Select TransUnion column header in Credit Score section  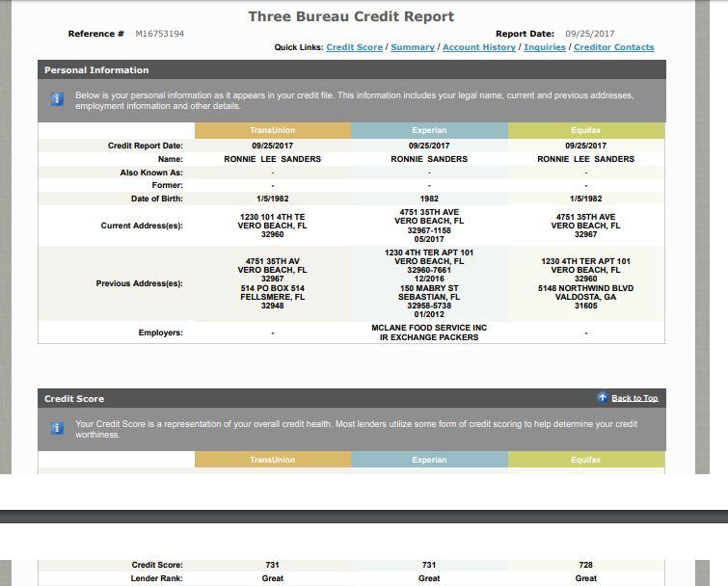tap(273, 460)
